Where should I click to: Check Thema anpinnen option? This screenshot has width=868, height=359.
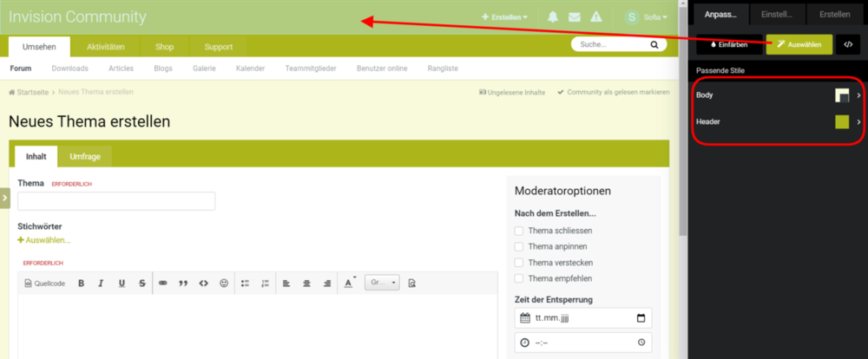tap(519, 247)
